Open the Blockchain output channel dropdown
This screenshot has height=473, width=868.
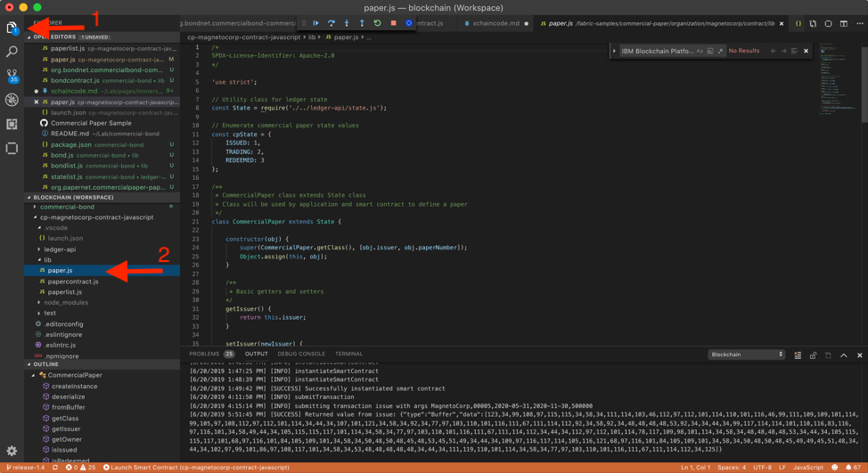tap(746, 355)
